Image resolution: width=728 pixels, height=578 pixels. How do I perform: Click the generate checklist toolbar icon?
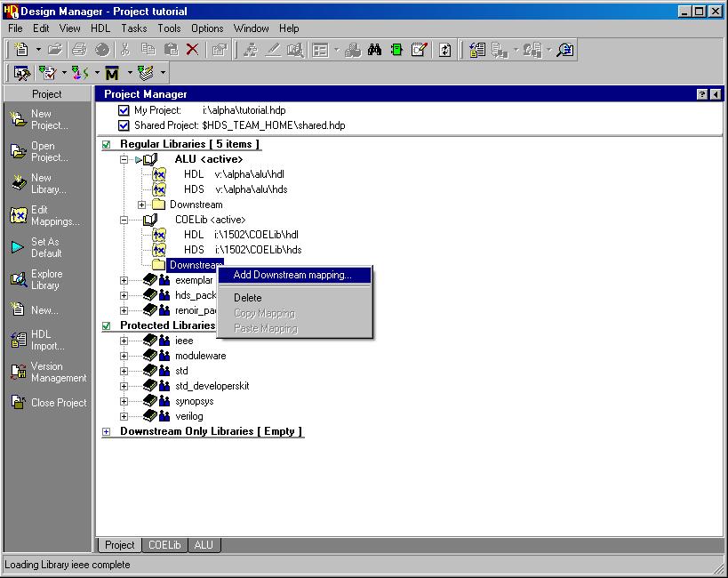coord(47,73)
